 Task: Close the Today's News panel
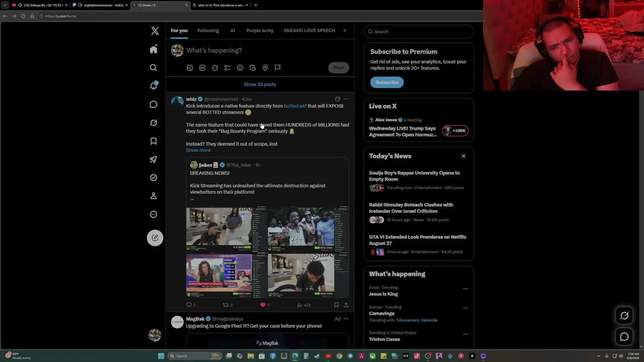pyautogui.click(x=464, y=156)
